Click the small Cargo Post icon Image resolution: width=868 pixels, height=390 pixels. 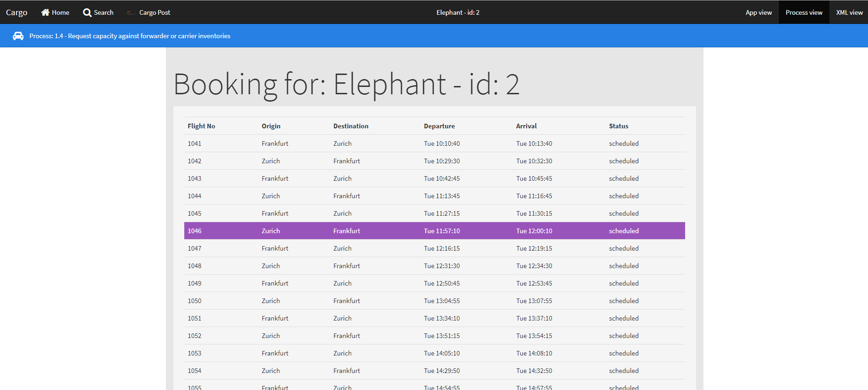[x=131, y=13]
